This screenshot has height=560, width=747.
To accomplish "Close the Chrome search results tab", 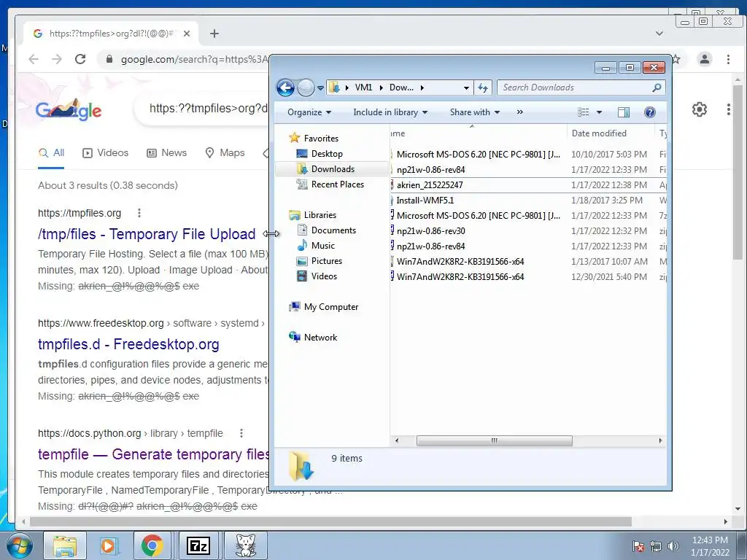I will tap(187, 34).
